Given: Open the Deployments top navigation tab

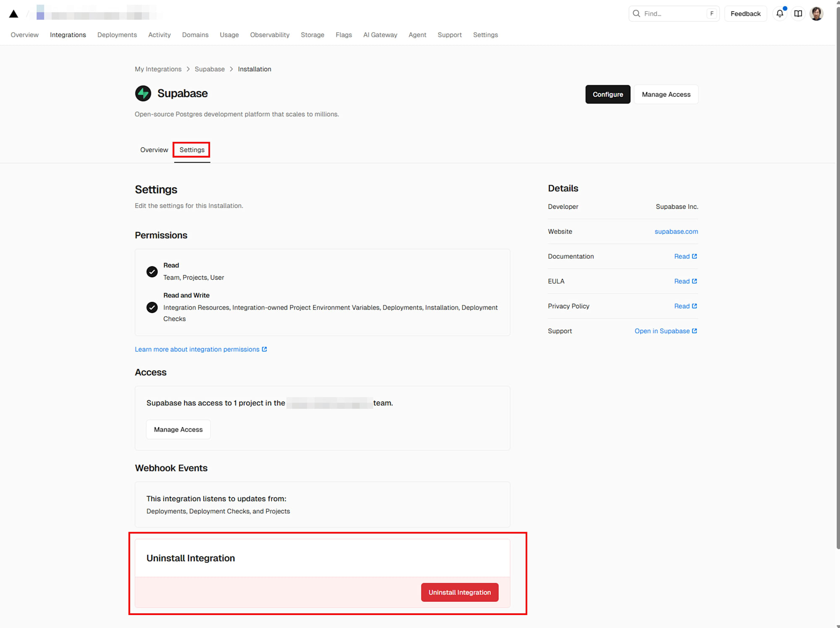Looking at the screenshot, I should click(117, 35).
